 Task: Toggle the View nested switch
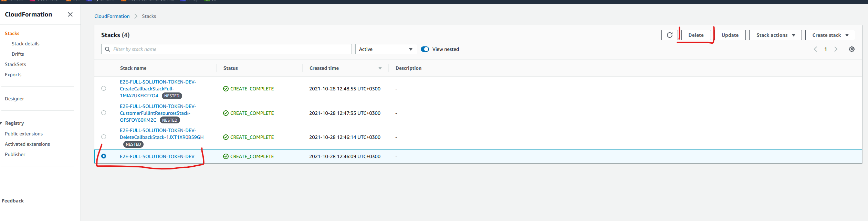[425, 49]
